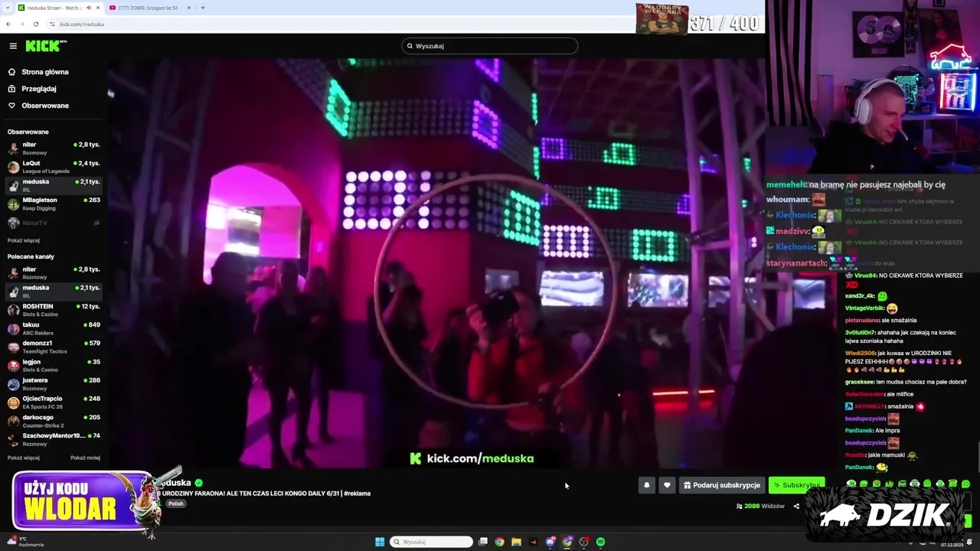Open the Kick hamburger menu

tap(13, 46)
